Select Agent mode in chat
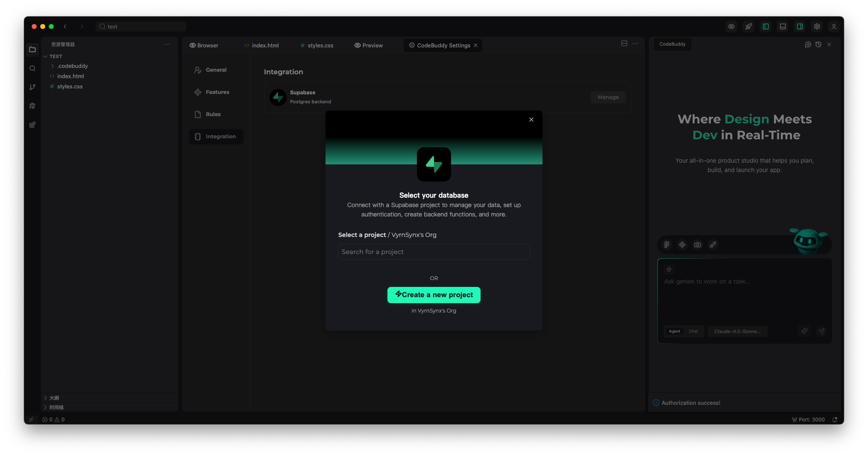 [674, 331]
